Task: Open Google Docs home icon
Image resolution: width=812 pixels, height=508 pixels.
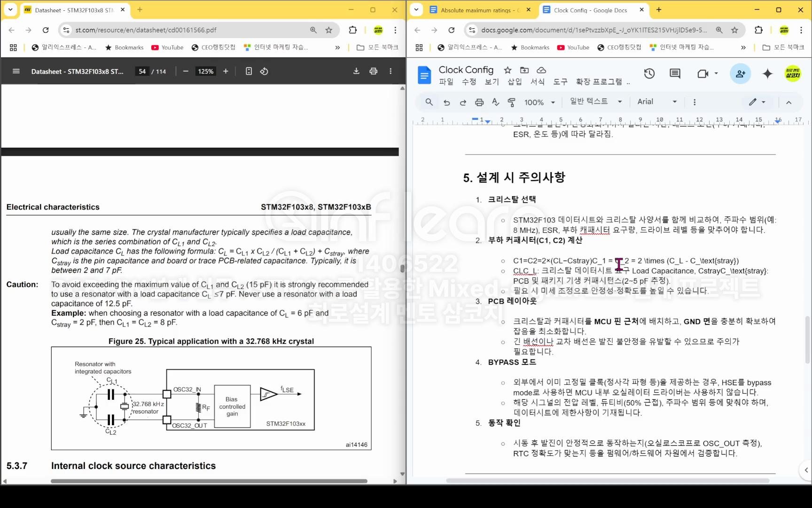Action: 424,75
